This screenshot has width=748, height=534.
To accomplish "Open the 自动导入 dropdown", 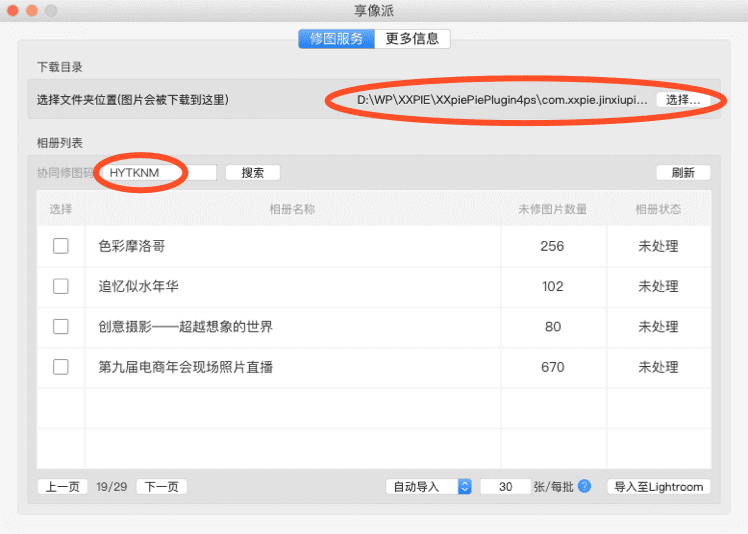I will tap(429, 487).
